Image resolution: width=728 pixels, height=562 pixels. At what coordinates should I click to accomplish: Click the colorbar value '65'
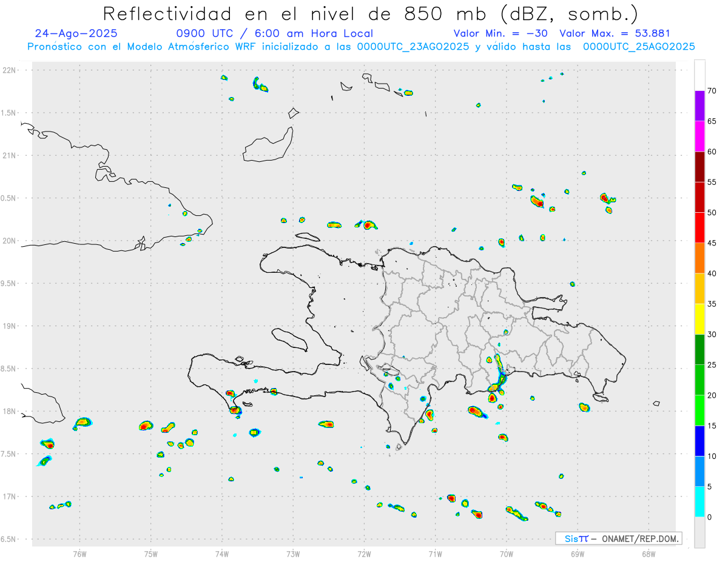click(x=713, y=121)
